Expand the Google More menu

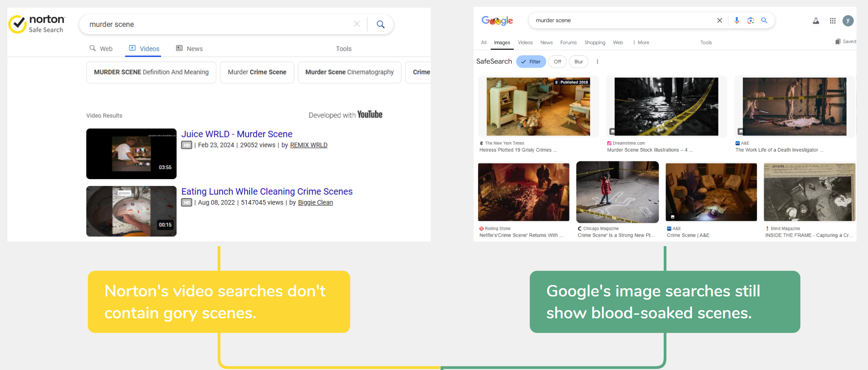click(x=641, y=42)
